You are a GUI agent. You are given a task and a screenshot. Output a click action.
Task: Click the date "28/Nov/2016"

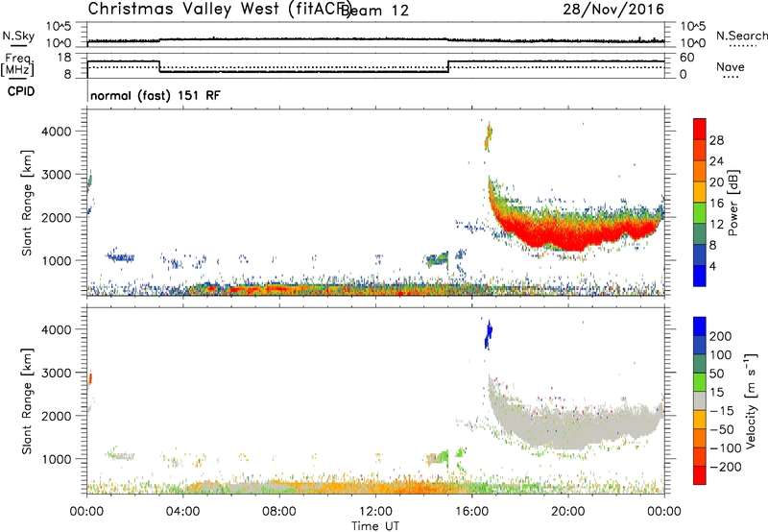(613, 9)
